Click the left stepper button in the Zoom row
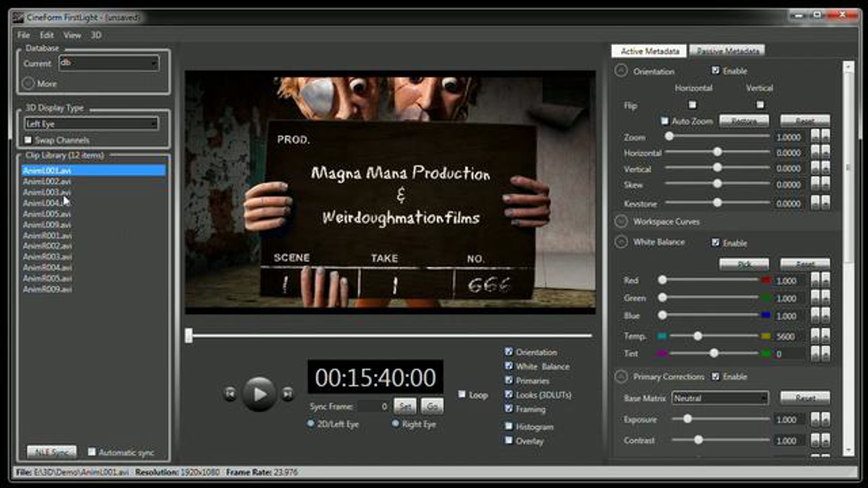This screenshot has width=868, height=488. [815, 137]
